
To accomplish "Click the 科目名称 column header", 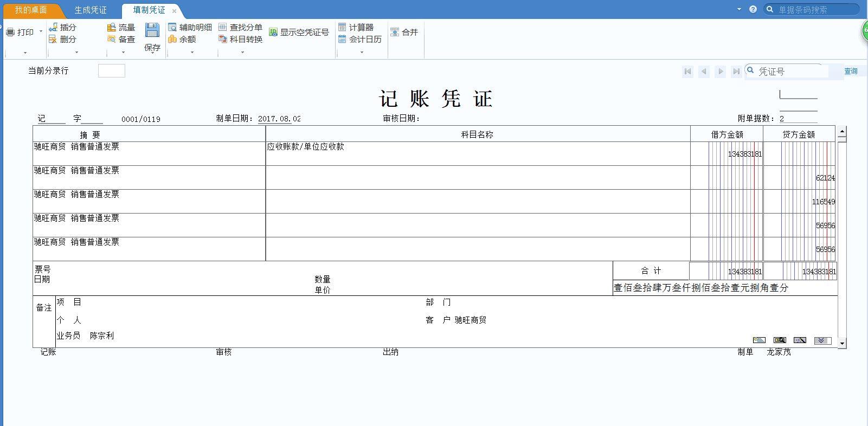I will click(477, 135).
